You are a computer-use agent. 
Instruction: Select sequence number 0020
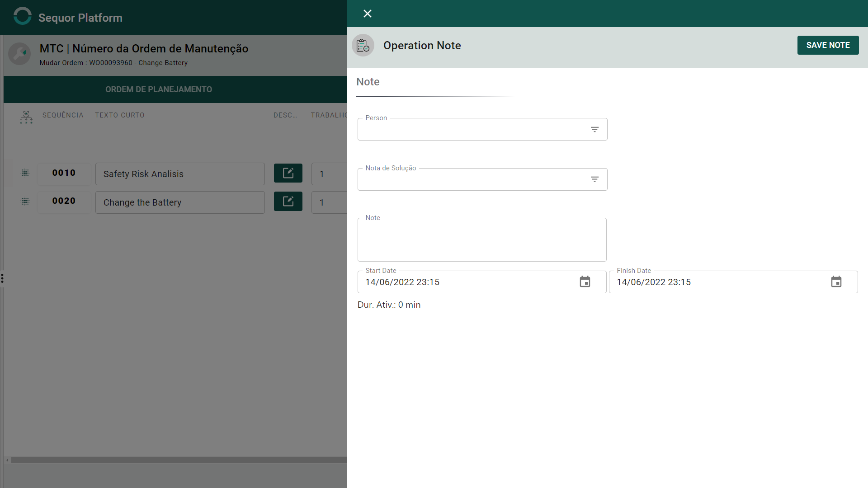64,201
